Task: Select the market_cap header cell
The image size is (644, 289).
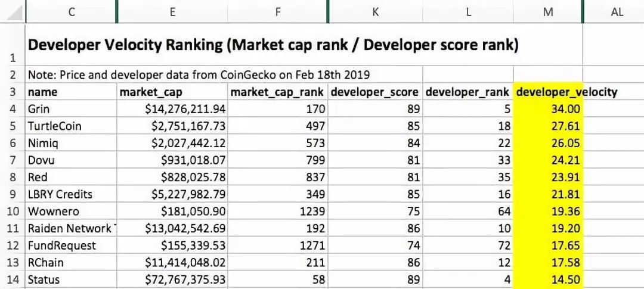Action: click(172, 92)
